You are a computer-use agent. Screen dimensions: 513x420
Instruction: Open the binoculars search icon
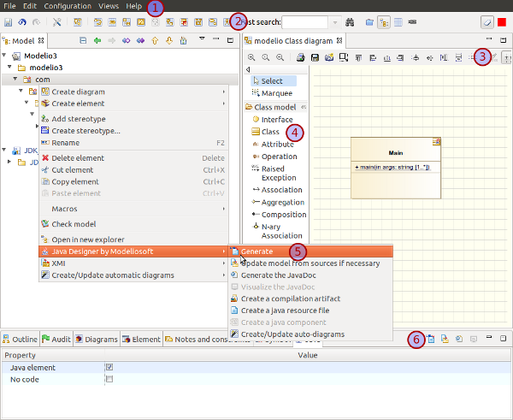coord(350,22)
